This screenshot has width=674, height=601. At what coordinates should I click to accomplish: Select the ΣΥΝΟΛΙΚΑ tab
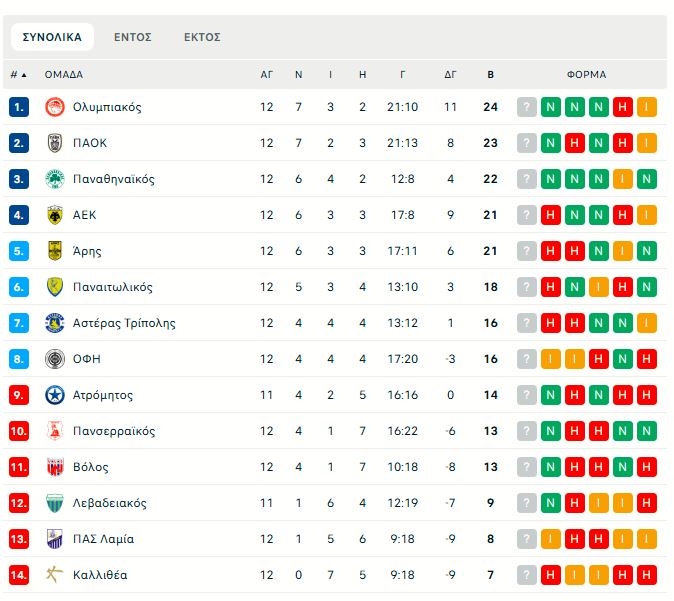[52, 37]
